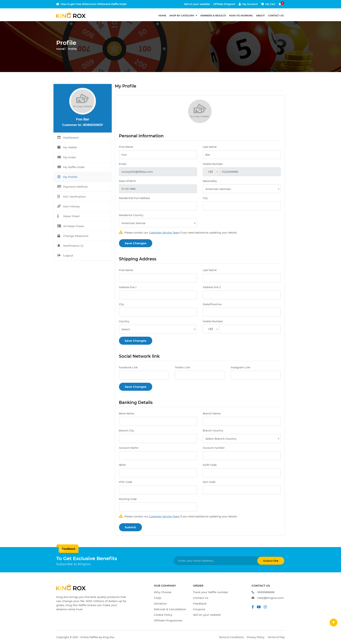Screen dimensions: 341x644
Task: Click the King Rox logo in header
Action: click(71, 15)
